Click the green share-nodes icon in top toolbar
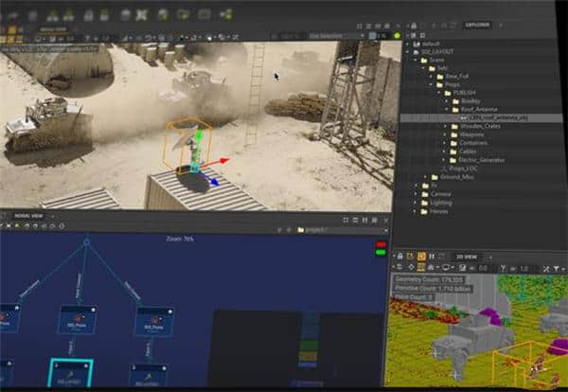This screenshot has width=568, height=392. click(226, 14)
